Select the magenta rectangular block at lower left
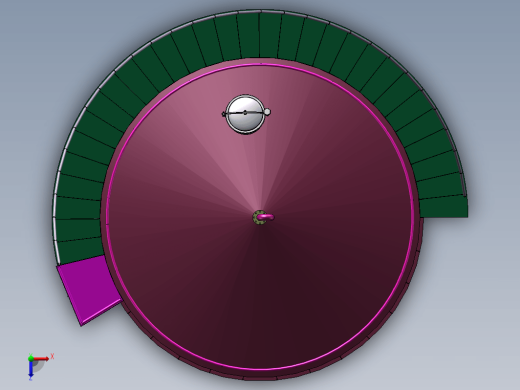The width and height of the screenshot is (520, 390). (x=89, y=290)
